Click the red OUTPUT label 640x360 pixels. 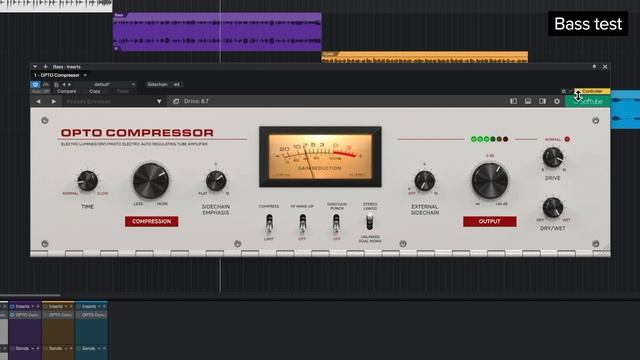tap(489, 221)
